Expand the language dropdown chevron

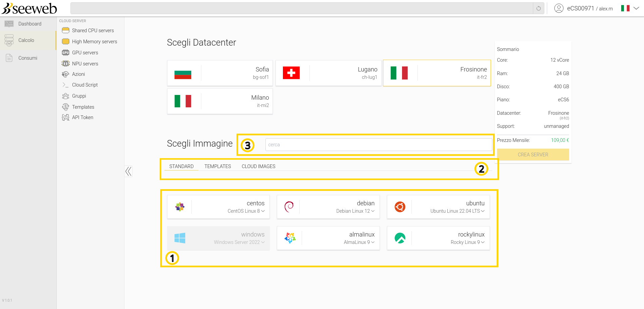[x=636, y=8]
